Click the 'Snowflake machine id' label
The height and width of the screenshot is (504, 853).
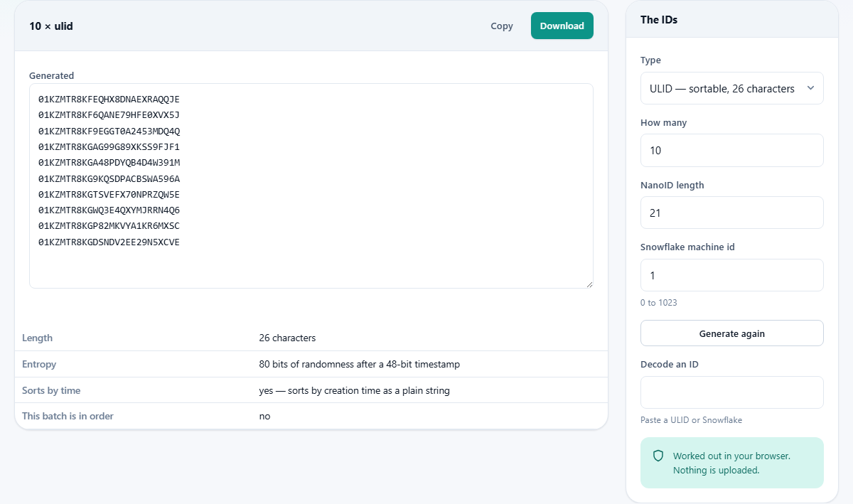pos(687,247)
